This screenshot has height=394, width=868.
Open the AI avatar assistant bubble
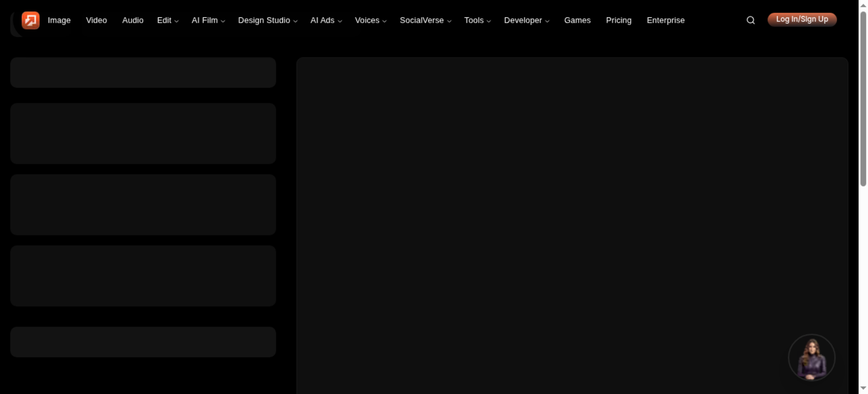pyautogui.click(x=812, y=358)
